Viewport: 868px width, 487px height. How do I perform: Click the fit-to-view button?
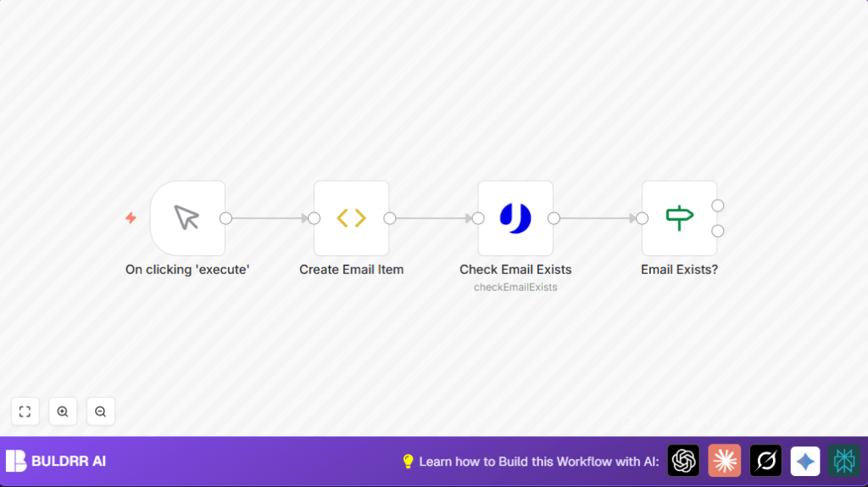(25, 411)
